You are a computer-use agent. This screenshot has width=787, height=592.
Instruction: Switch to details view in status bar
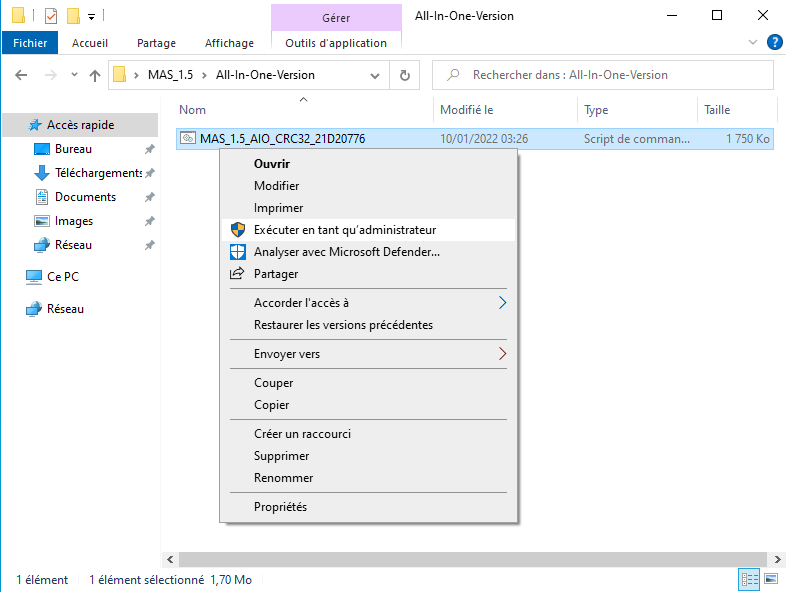749,580
